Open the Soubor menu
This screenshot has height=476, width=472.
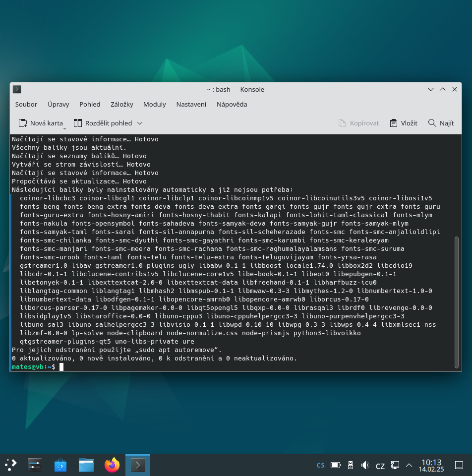pyautogui.click(x=26, y=105)
